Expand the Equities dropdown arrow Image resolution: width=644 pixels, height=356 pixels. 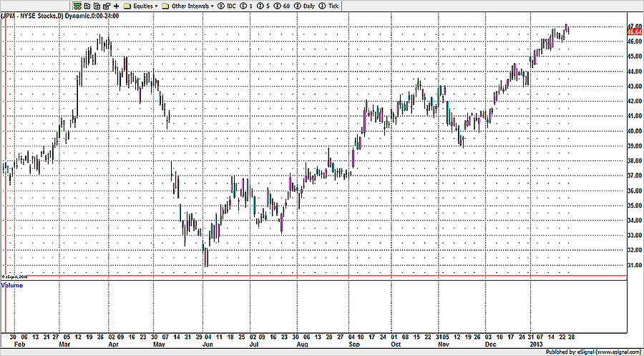pyautogui.click(x=155, y=5)
